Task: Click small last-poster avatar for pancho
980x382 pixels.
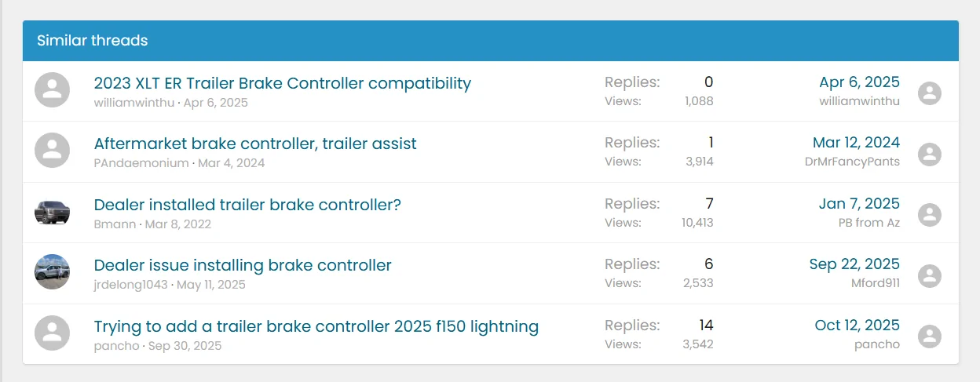Action: click(930, 336)
